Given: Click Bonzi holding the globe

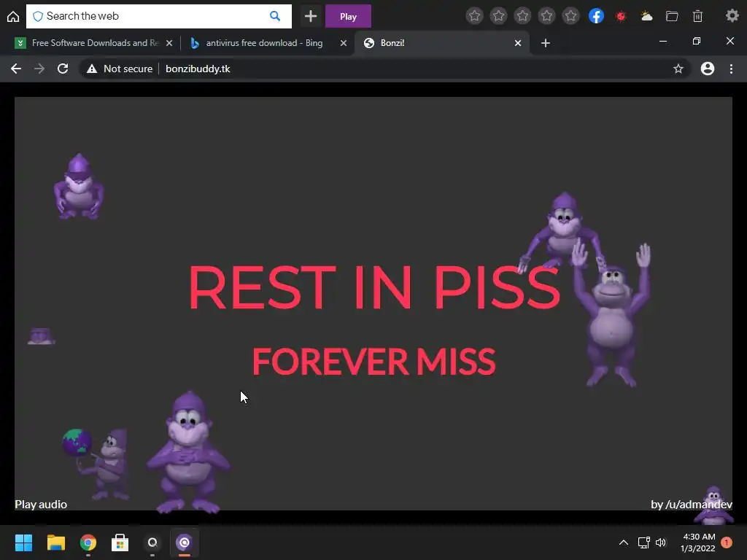Looking at the screenshot, I should click(x=97, y=463).
